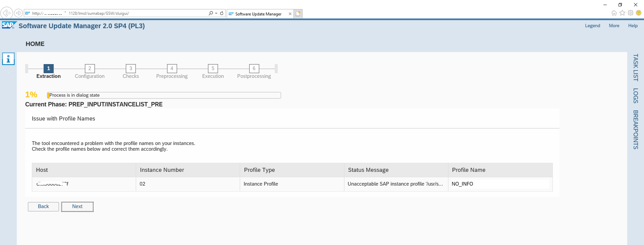Open the address bar dropdown arrow
The width and height of the screenshot is (644, 245).
[x=216, y=13]
